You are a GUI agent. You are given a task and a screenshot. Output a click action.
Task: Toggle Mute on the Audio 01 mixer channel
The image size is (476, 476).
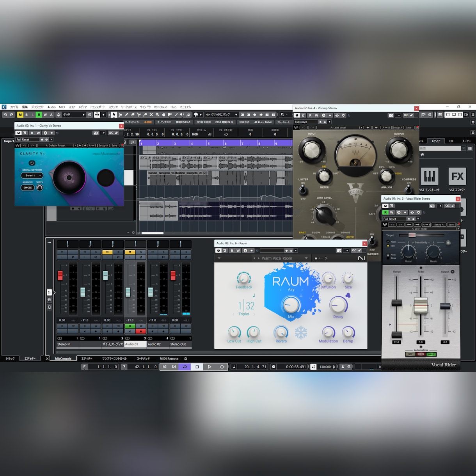pos(130,252)
